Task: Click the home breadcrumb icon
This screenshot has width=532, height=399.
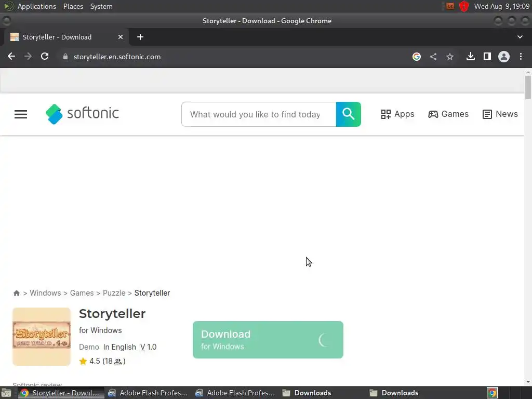Action: tap(16, 293)
